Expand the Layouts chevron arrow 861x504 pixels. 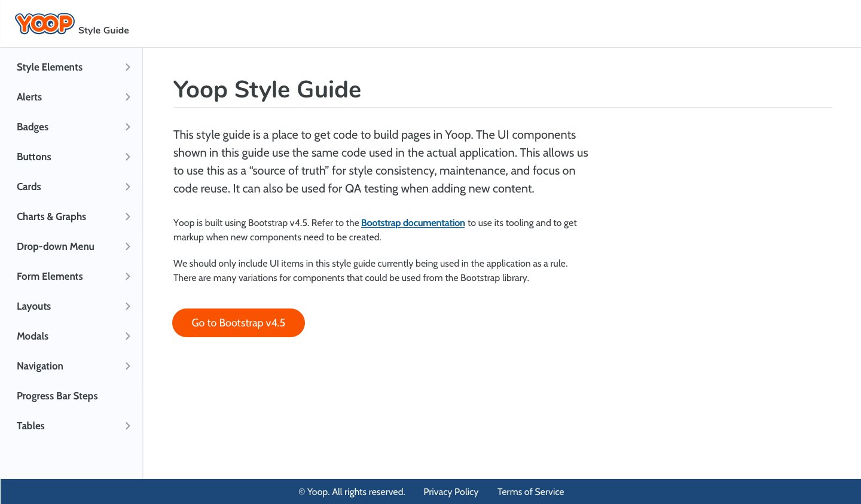[x=127, y=306]
